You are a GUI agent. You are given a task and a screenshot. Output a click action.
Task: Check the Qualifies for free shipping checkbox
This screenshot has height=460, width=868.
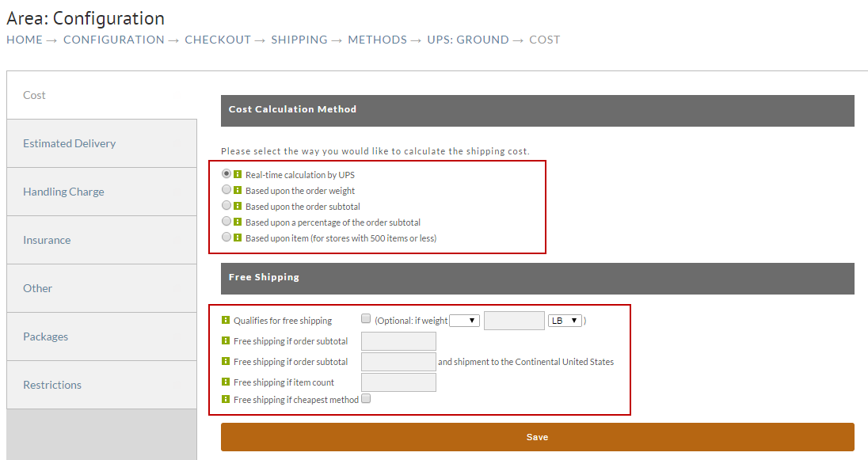coord(366,318)
